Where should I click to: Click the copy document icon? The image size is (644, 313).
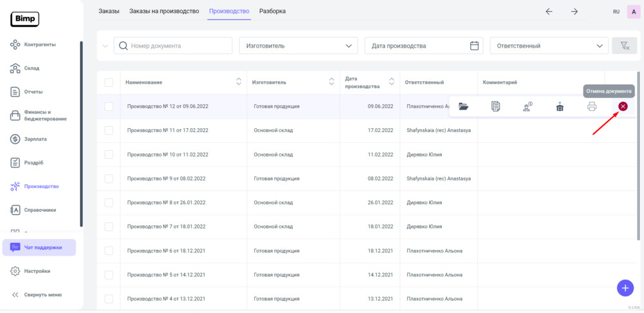pos(495,107)
